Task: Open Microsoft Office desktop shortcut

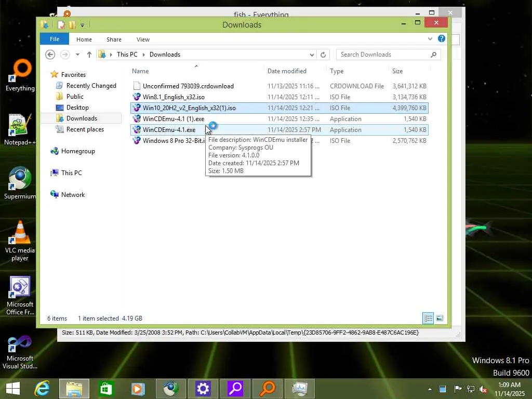Action: (x=20, y=296)
